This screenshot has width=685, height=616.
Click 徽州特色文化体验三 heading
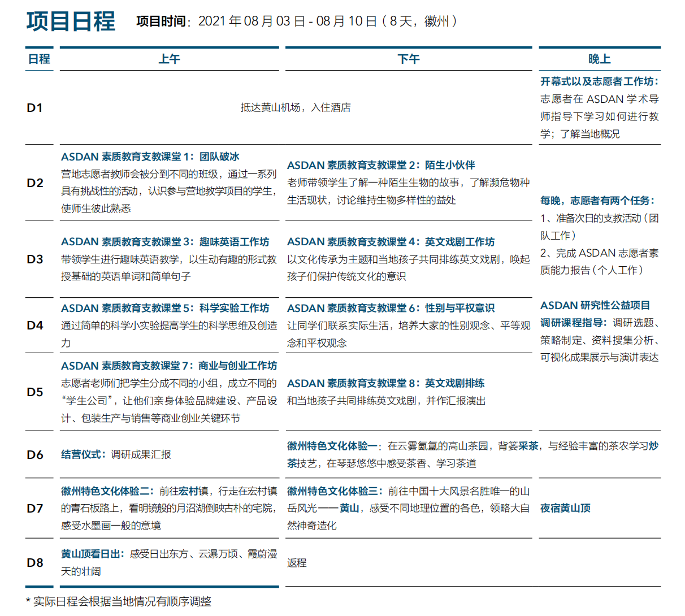[336, 491]
